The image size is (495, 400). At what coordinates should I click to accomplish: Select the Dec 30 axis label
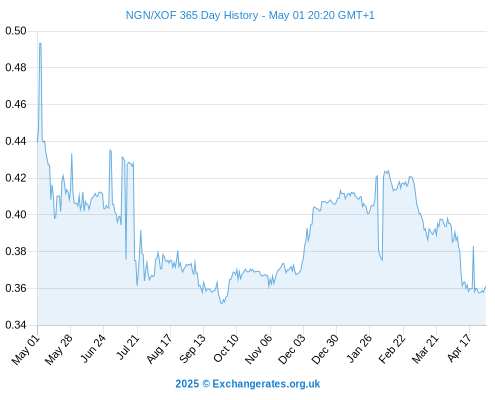click(x=325, y=349)
